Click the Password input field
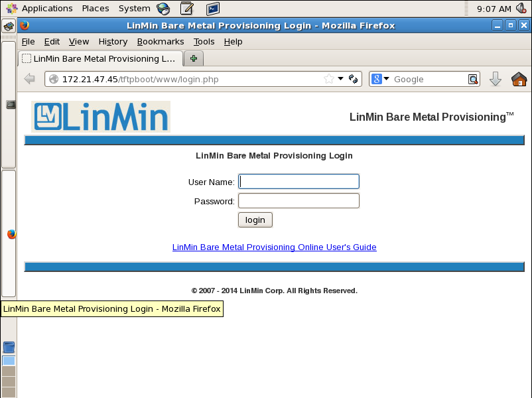The width and height of the screenshot is (532, 398). [x=299, y=201]
